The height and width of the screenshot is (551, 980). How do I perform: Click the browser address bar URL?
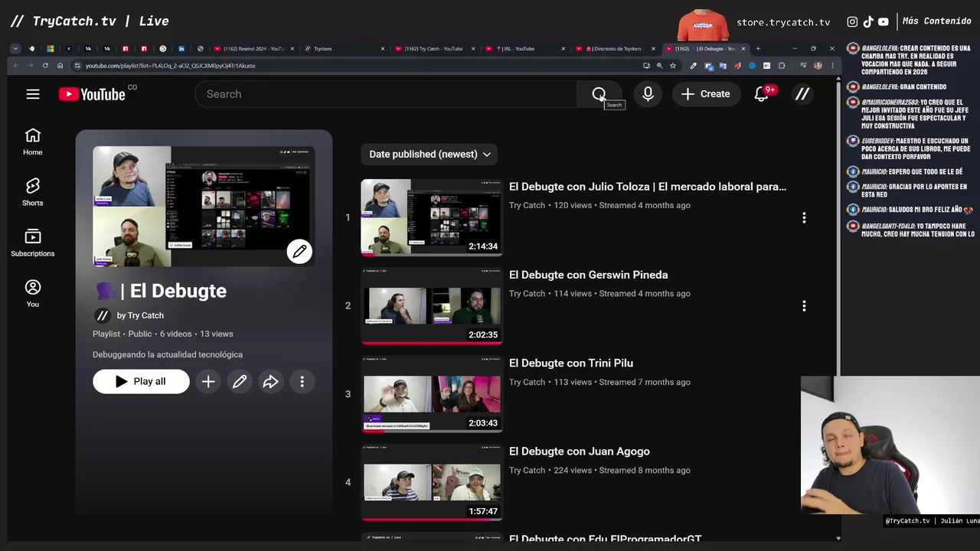click(170, 66)
